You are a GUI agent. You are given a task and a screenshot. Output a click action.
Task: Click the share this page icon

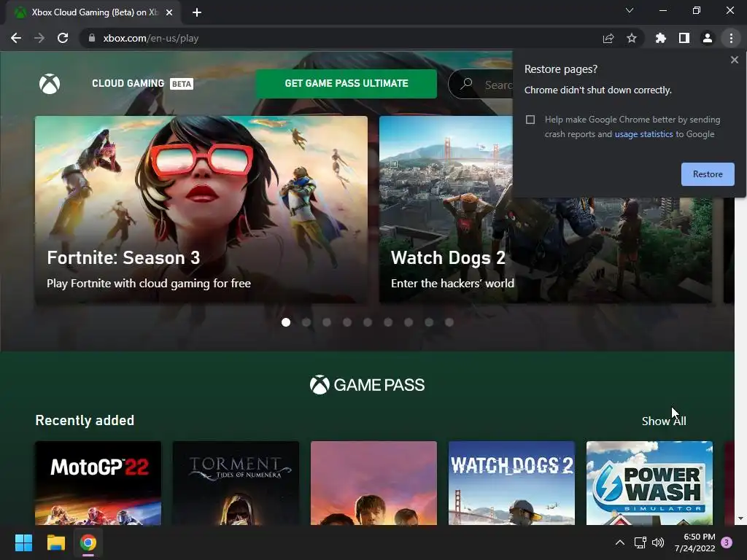click(x=608, y=38)
